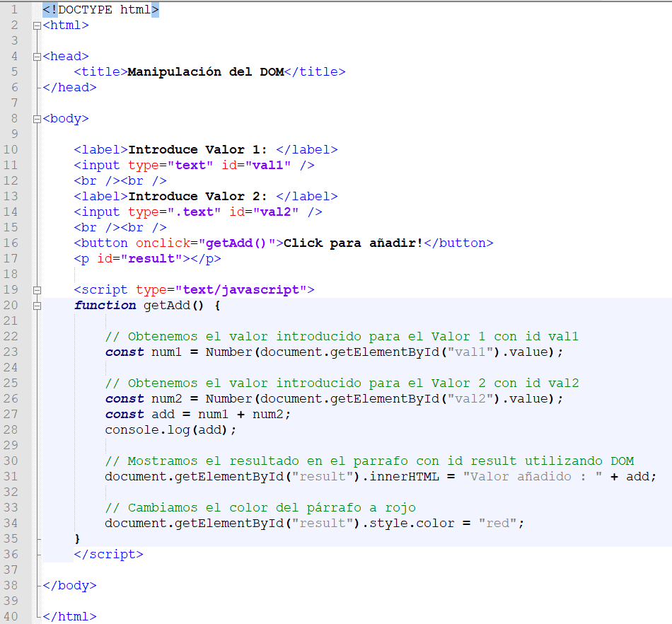
Task: Click the "text/javascript" type value
Action: (x=241, y=290)
